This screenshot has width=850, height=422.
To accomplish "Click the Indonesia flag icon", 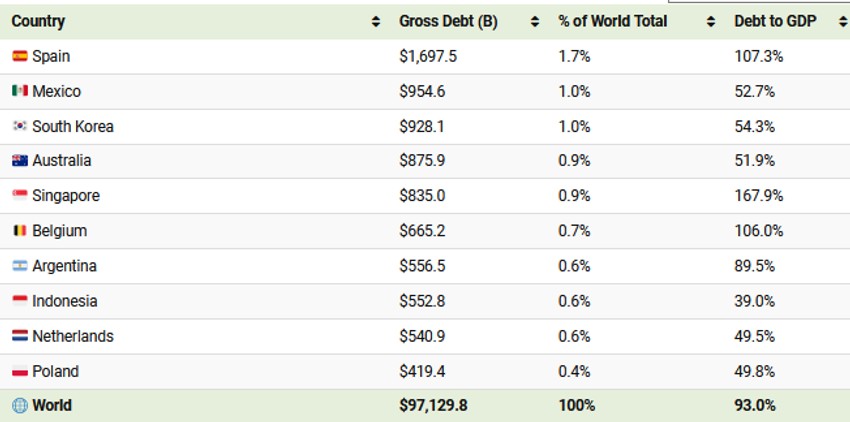I will coord(19,301).
